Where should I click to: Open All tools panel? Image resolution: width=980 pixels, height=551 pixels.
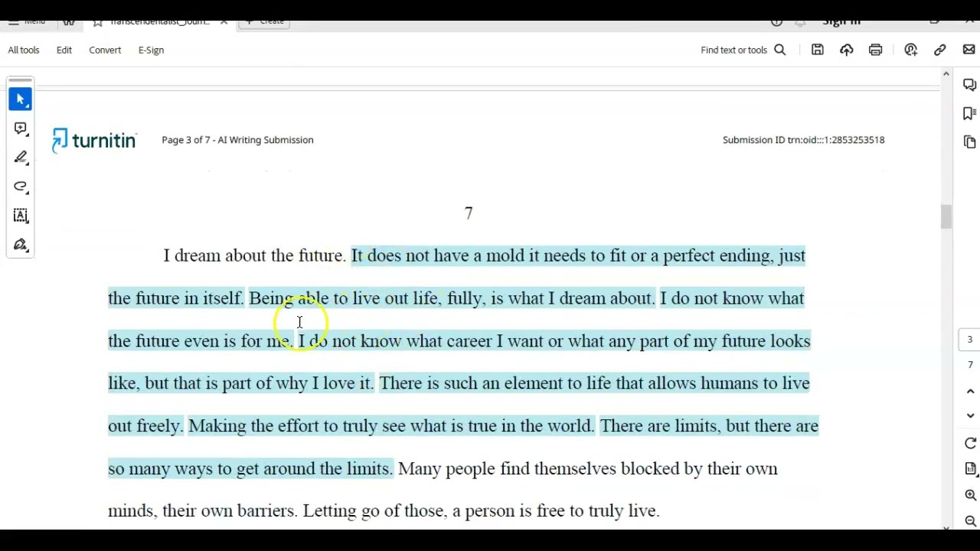[24, 50]
